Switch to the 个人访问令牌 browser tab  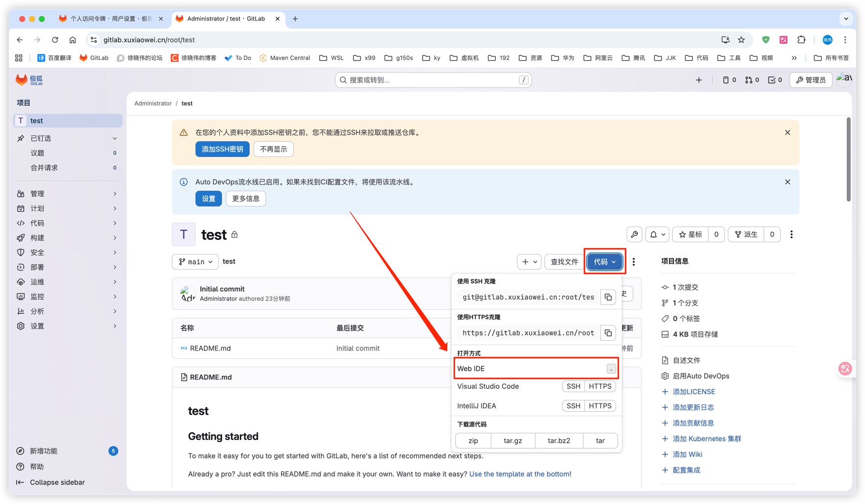point(111,19)
